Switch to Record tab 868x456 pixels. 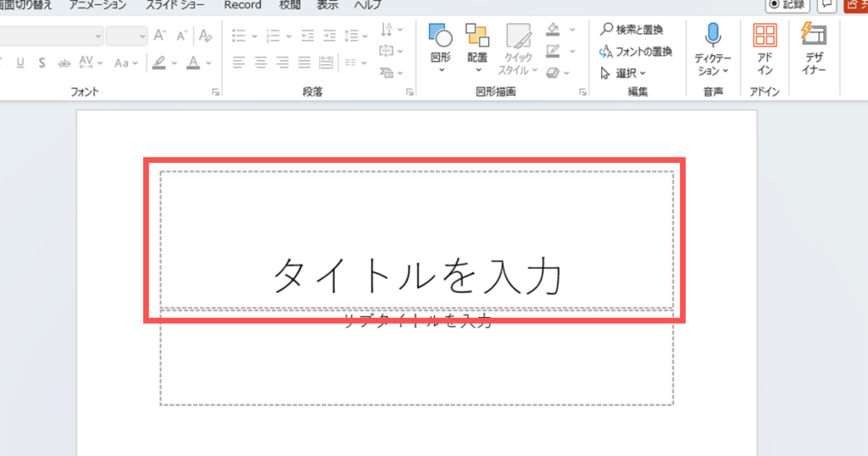tap(242, 5)
